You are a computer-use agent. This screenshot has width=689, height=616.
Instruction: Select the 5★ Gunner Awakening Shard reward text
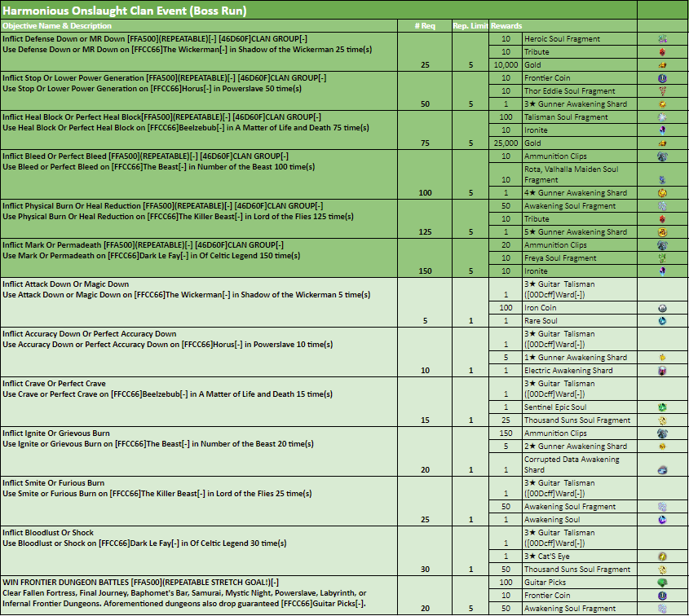pyautogui.click(x=564, y=232)
